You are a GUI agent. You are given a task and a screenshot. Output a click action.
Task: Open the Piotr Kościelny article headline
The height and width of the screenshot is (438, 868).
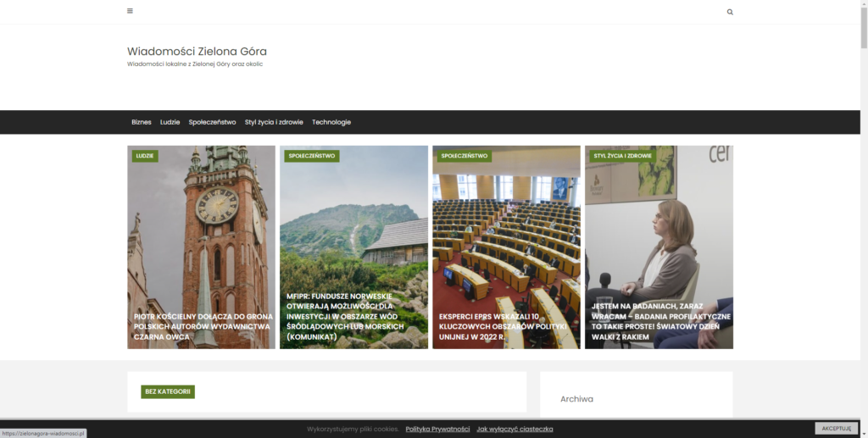pyautogui.click(x=203, y=326)
